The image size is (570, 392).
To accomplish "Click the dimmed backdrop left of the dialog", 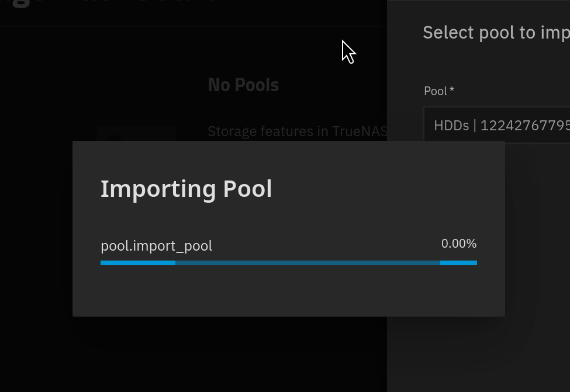I will click(36, 229).
